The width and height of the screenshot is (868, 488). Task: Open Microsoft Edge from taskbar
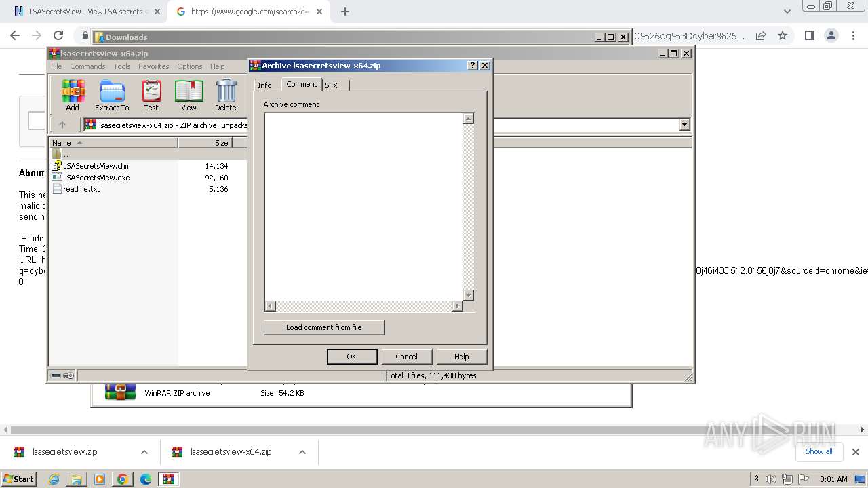pos(146,479)
